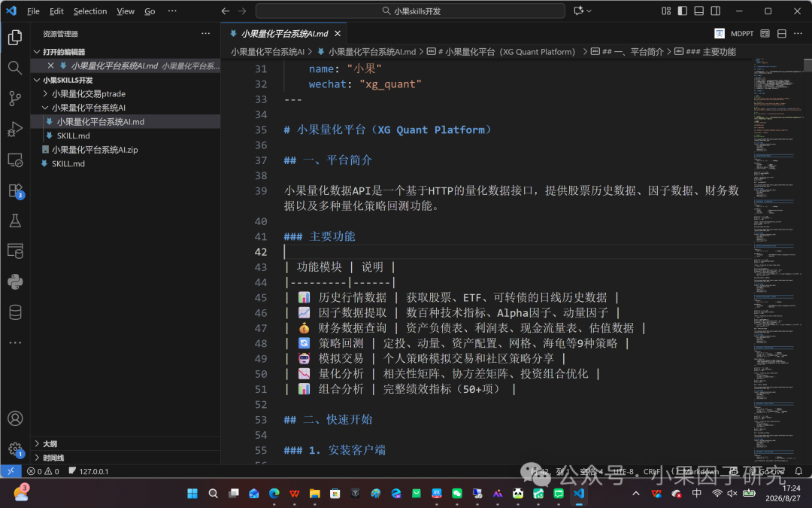Open the chat dropdown arrow in title bar
812x508 pixels.
pos(589,11)
